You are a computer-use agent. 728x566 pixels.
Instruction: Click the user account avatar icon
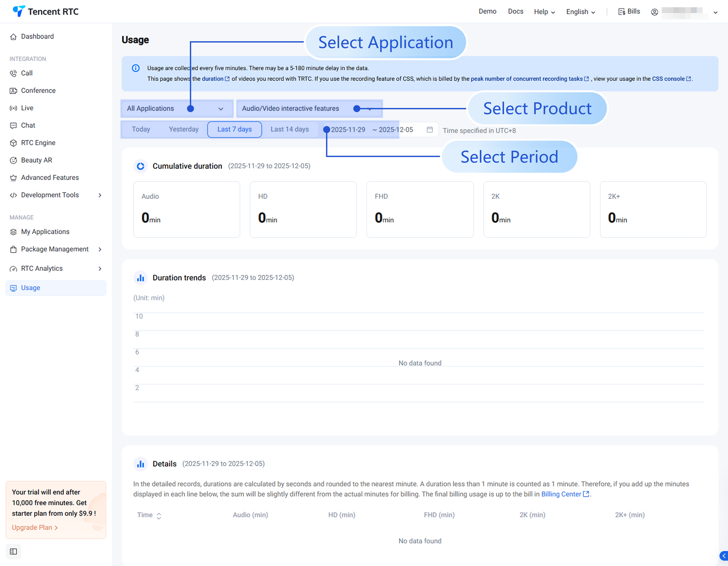click(654, 12)
